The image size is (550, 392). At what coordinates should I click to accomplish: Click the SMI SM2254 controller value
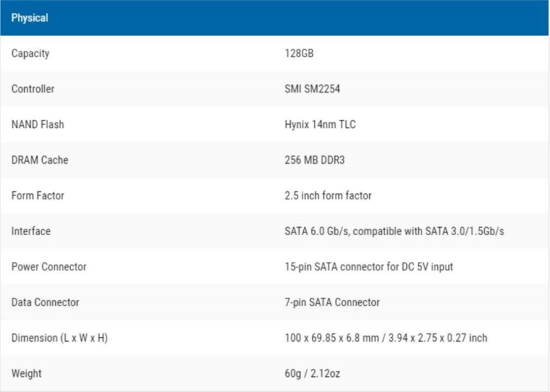pos(312,89)
